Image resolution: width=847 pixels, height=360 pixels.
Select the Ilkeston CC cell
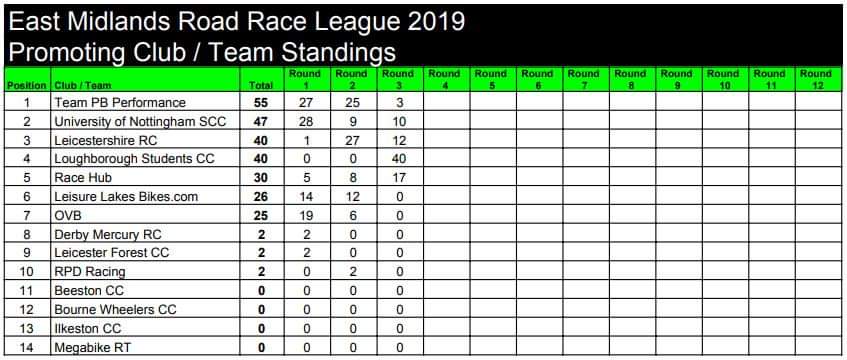tap(145, 328)
